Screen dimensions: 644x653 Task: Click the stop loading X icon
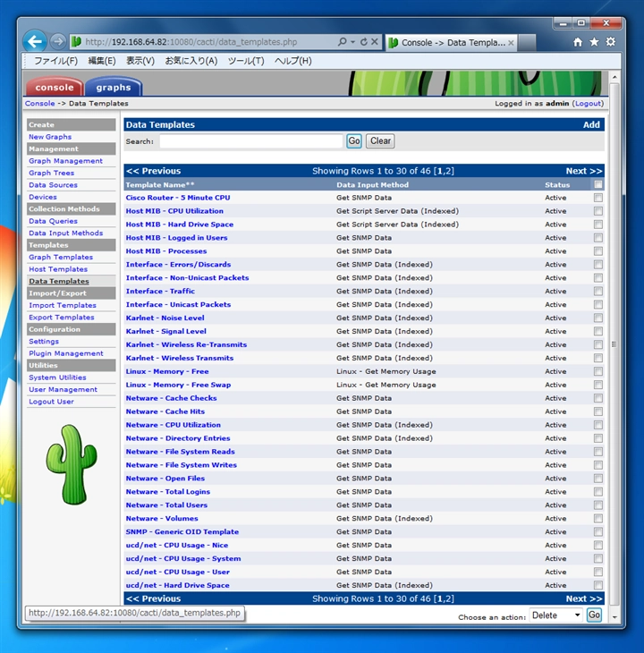[375, 42]
